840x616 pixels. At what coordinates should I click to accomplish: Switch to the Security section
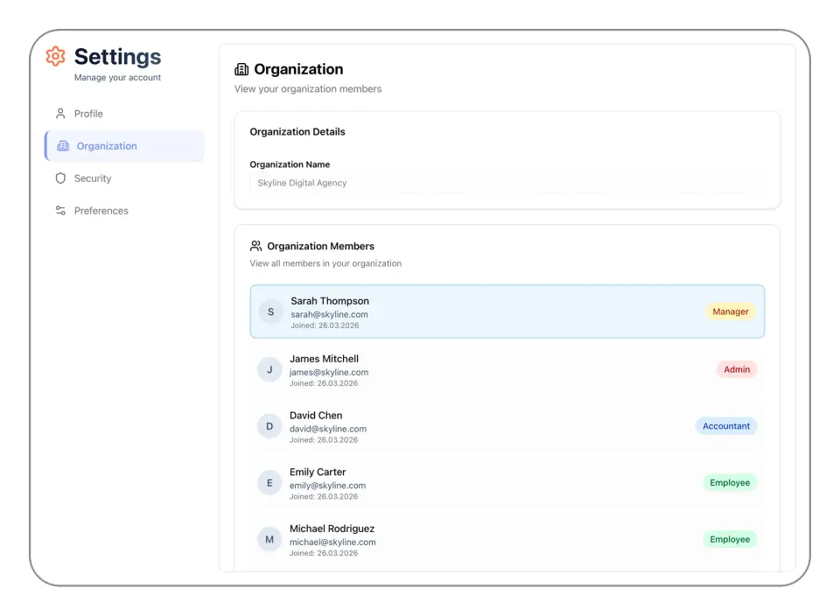point(93,178)
